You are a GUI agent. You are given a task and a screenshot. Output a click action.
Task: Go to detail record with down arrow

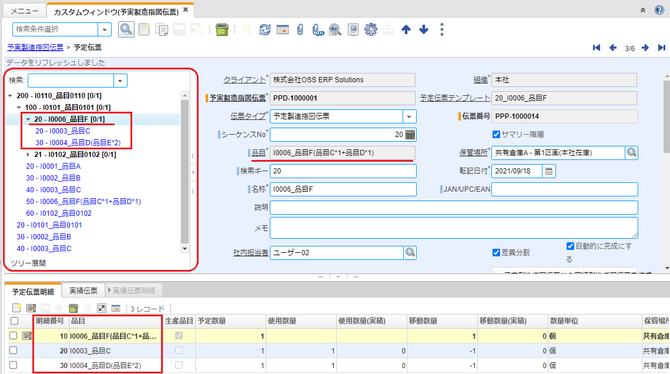point(423,29)
